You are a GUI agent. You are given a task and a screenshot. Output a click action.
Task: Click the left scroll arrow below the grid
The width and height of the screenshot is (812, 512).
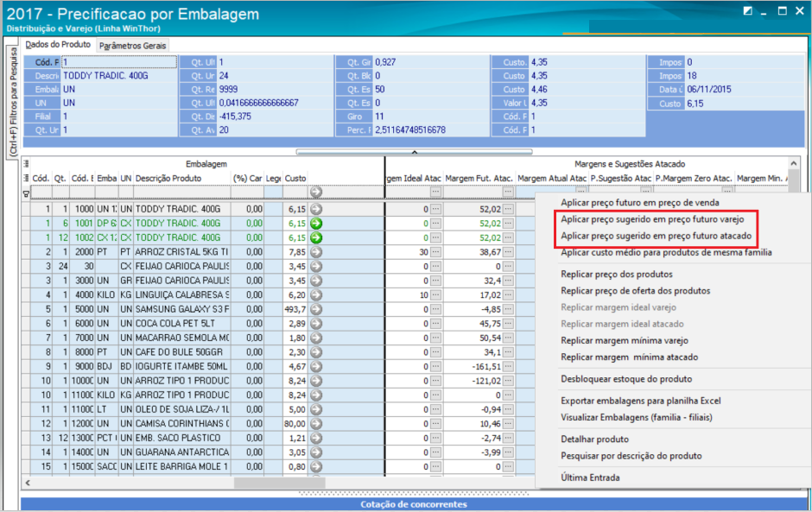[x=28, y=483]
